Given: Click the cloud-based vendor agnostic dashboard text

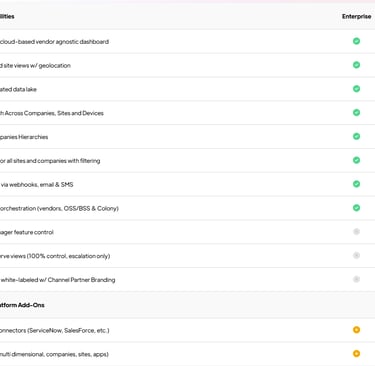Looking at the screenshot, I should click(x=54, y=42).
